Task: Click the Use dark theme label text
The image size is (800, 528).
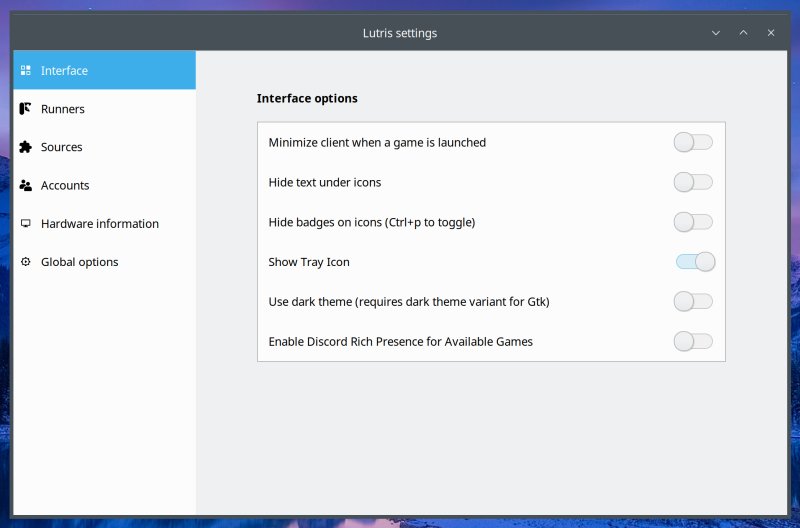Action: click(409, 302)
